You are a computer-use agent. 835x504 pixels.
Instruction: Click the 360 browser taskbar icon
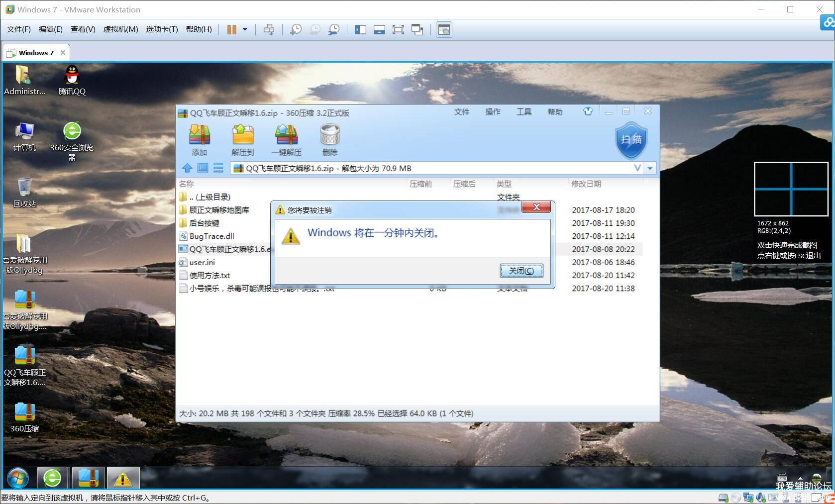[x=52, y=478]
